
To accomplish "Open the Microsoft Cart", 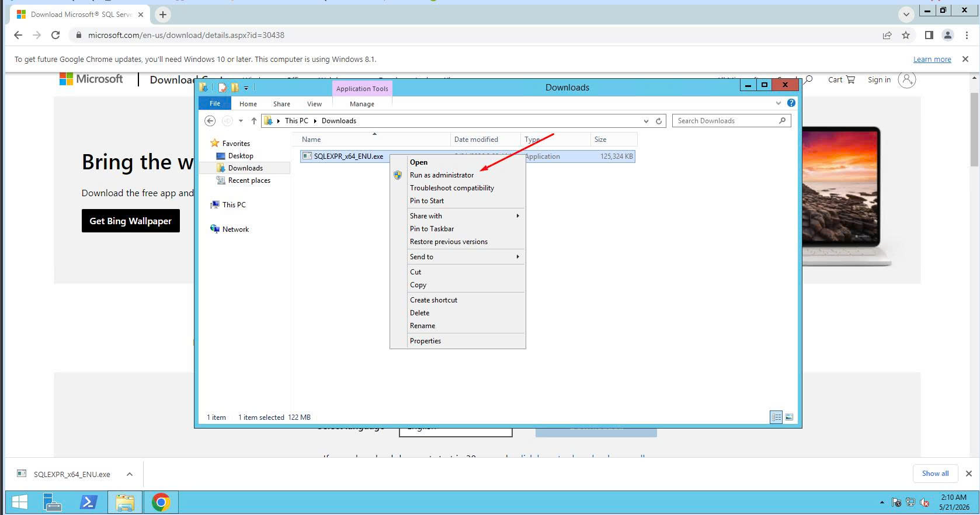I will 841,80.
